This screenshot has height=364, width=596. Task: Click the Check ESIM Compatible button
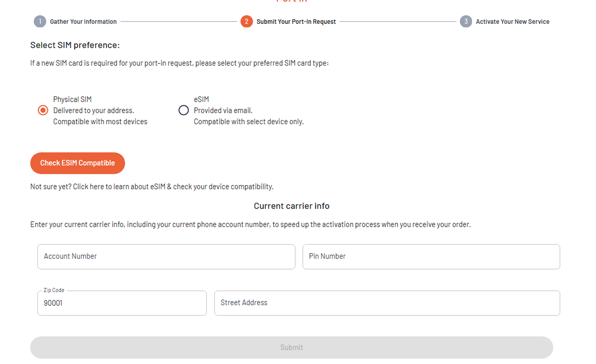coord(77,163)
